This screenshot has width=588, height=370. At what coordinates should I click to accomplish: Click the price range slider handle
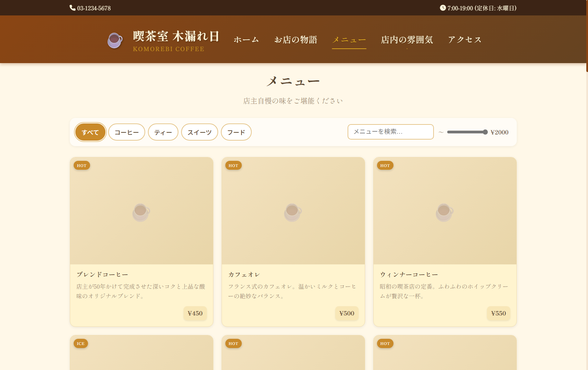coord(485,132)
